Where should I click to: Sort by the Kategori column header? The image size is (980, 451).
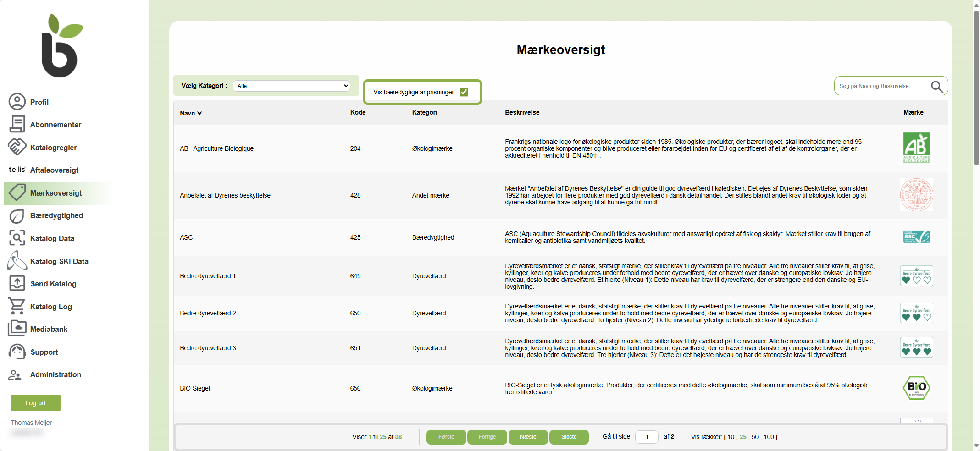[x=424, y=112]
